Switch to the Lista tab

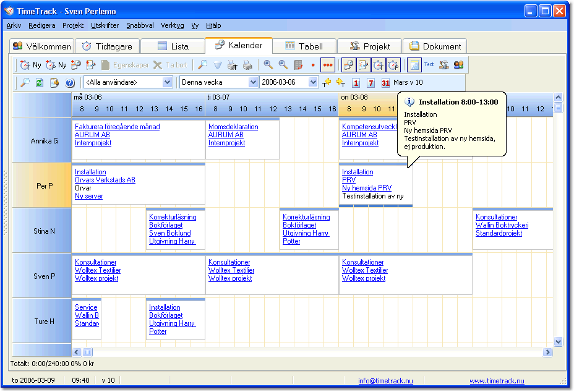click(173, 46)
